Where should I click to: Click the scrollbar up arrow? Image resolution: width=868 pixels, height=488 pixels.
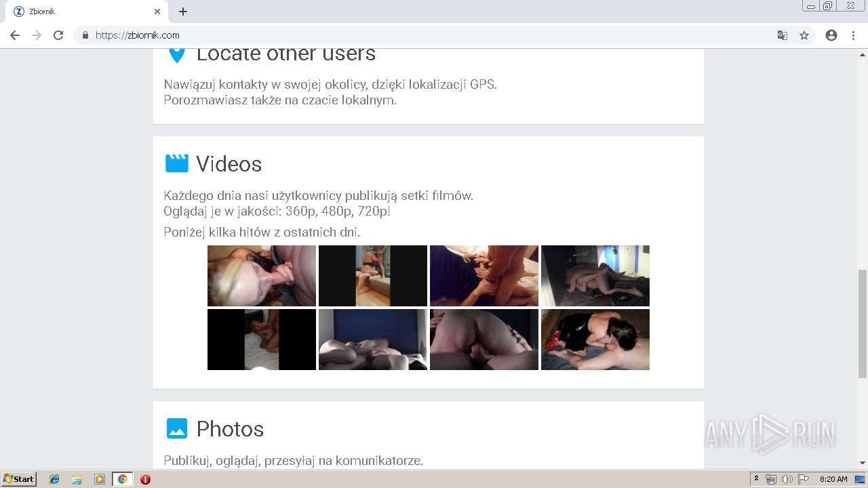(x=863, y=54)
